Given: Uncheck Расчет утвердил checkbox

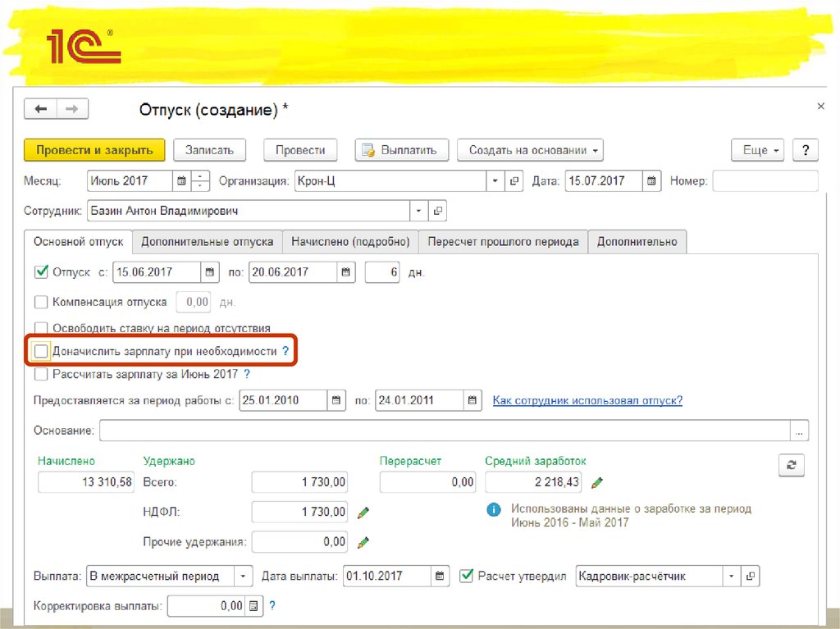Looking at the screenshot, I should (x=467, y=576).
